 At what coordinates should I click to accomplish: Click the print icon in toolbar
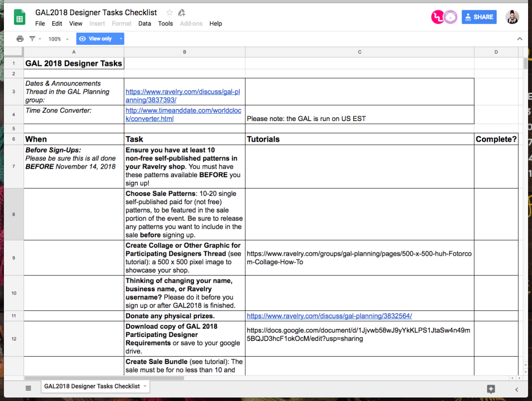pyautogui.click(x=20, y=39)
